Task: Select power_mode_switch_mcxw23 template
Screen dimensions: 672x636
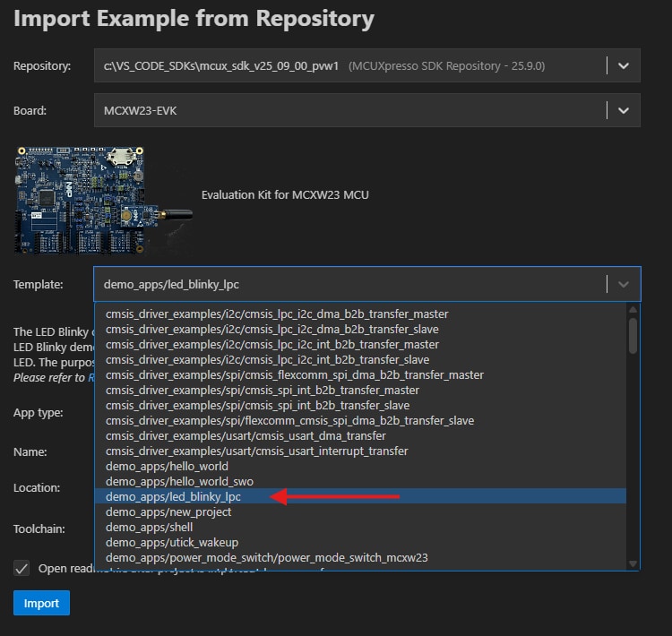Action: (266, 557)
